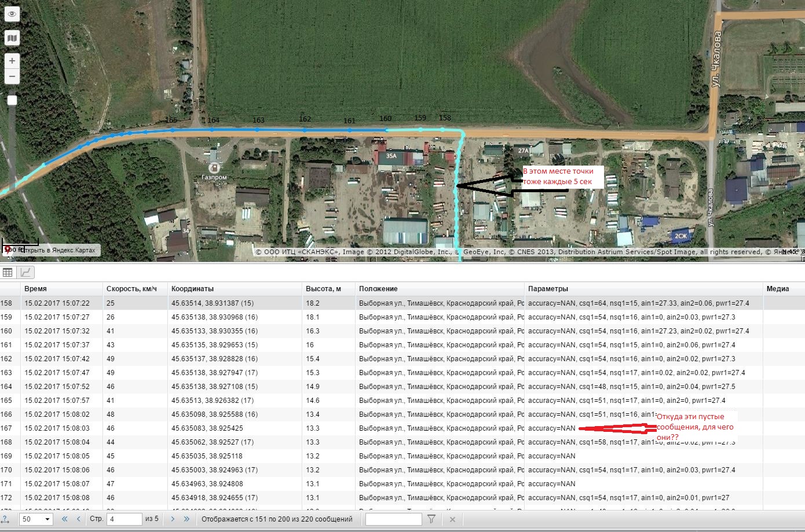Jump to the last page of messages
Viewport: 805px width, 532px height.
point(186,519)
